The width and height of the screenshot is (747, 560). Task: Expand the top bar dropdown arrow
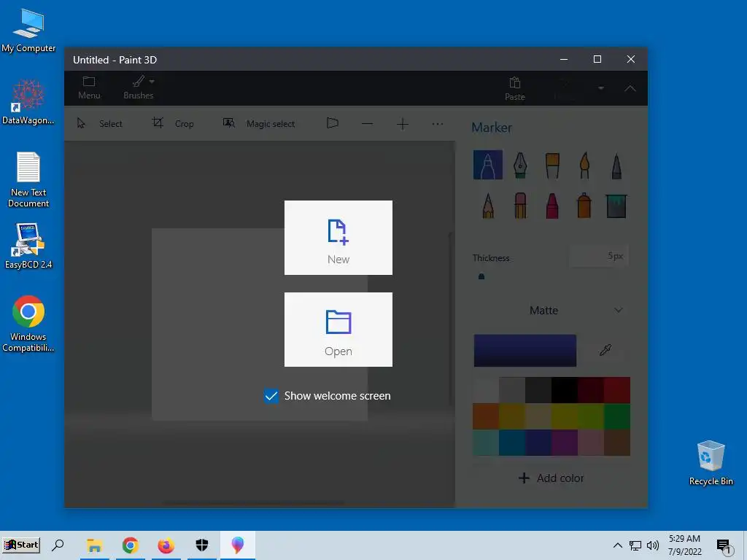tap(601, 88)
